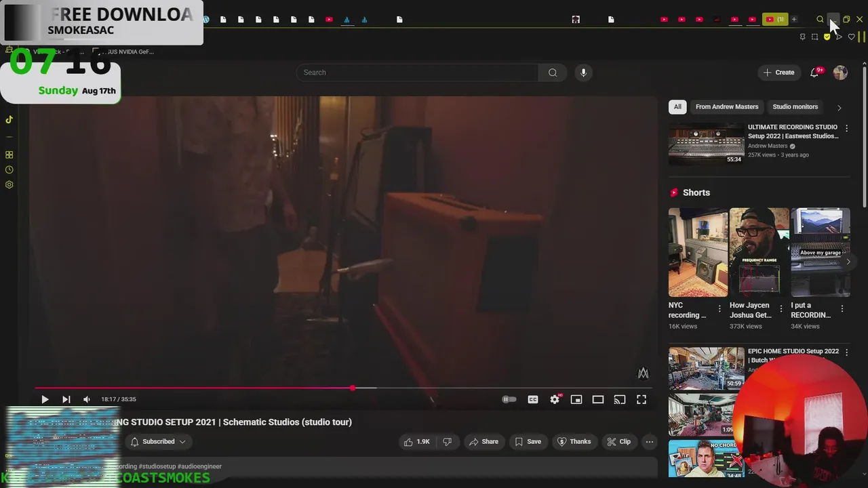Toggle the autoplay switch in player
This screenshot has height=488, width=868.
509,399
